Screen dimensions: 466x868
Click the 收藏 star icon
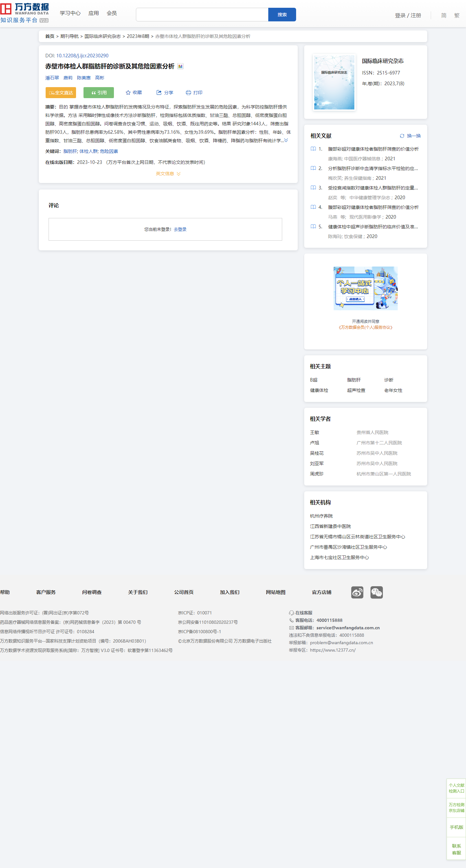click(x=128, y=93)
